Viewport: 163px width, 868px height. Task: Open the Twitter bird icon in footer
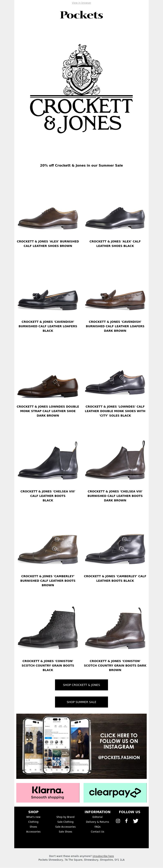coord(135,821)
